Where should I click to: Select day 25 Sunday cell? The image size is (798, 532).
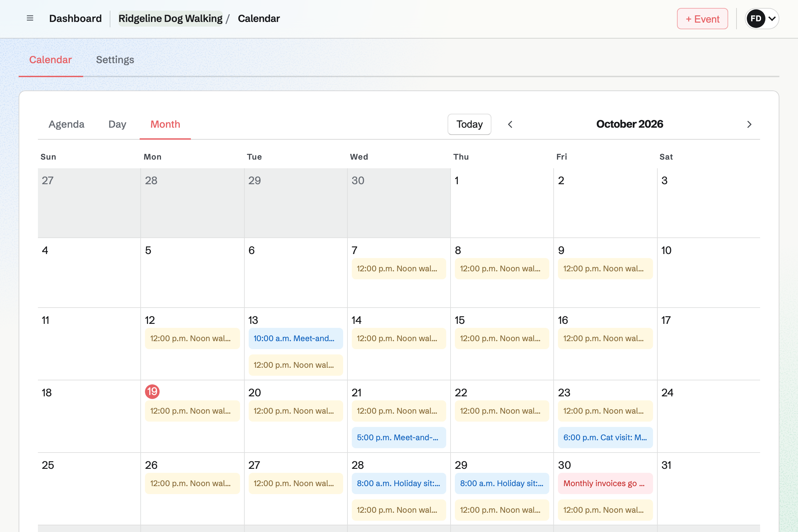coord(89,488)
